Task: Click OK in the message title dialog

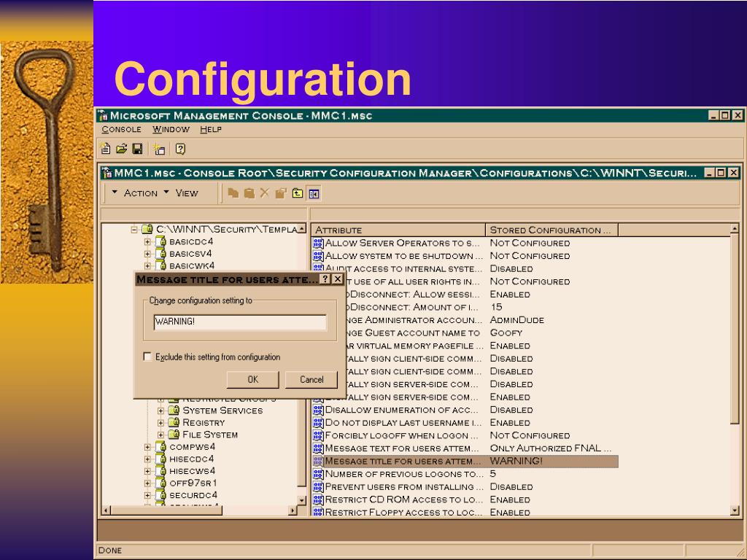Action: click(252, 379)
